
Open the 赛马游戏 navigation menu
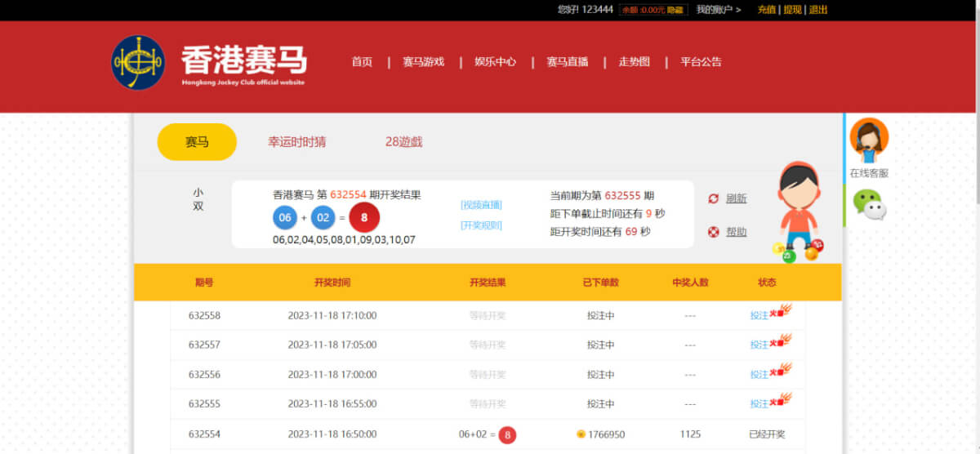(423, 62)
